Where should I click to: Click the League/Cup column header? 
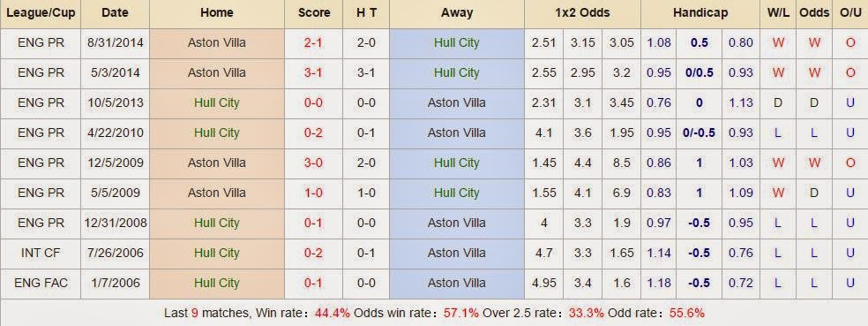(x=41, y=12)
